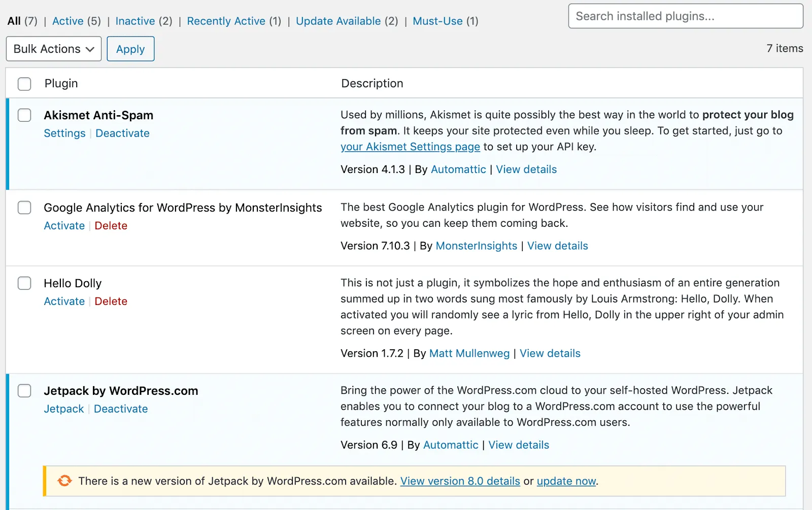Click the 'Akismet Anti-Spam' plugin title

[98, 115]
